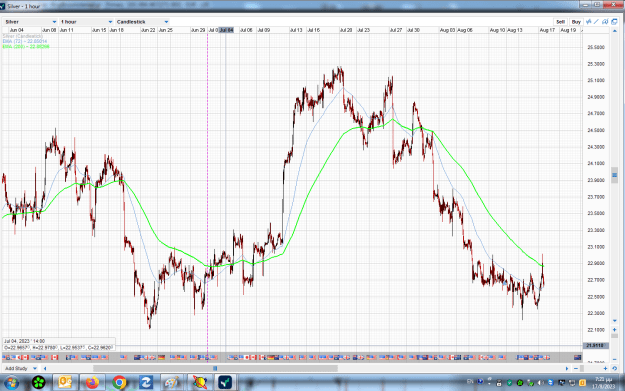Open the chart studies zigzag icon
The width and height of the screenshot is (625, 391).
(x=588, y=22)
